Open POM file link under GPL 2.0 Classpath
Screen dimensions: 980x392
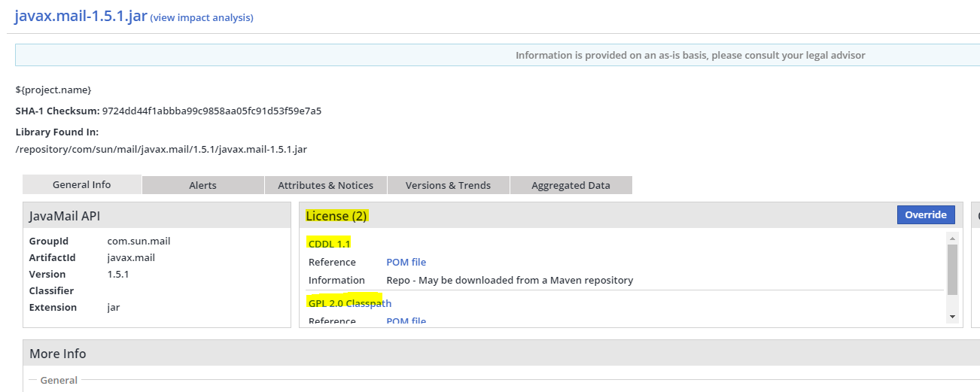[406, 321]
